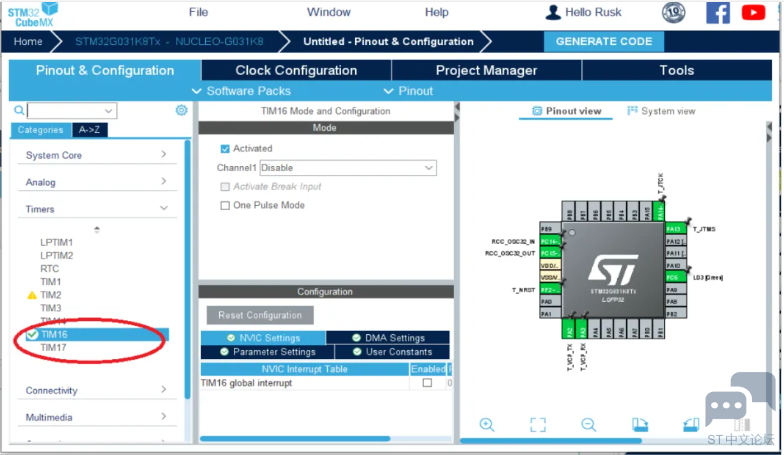
Task: Click the horizontal scrollbar under the pinout view
Action: 550,440
